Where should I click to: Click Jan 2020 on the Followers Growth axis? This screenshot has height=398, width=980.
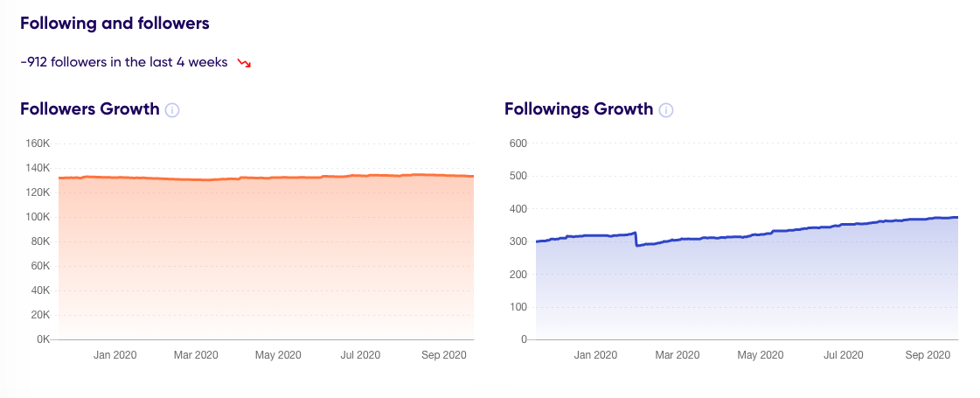pyautogui.click(x=115, y=355)
